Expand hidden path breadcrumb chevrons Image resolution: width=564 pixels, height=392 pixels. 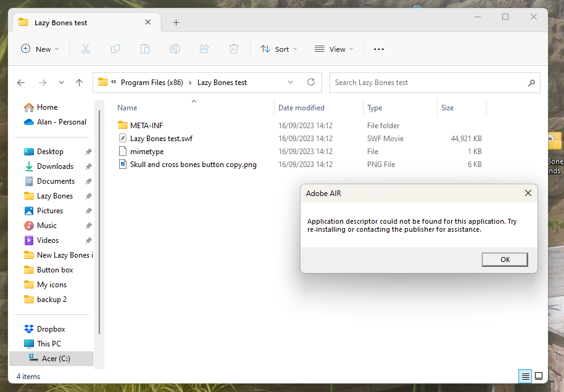tap(114, 82)
